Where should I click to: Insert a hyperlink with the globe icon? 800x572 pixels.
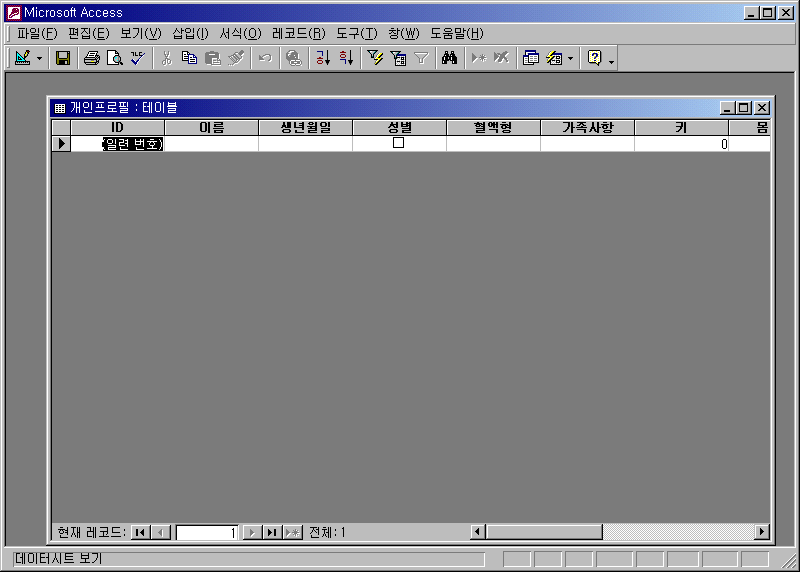294,58
